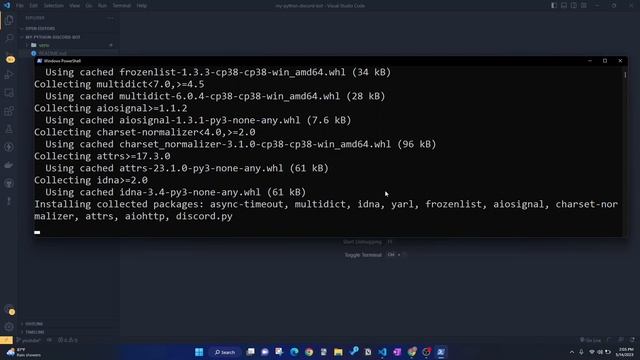640x360 pixels.
Task: Open the Windows Start menu
Action: tap(199, 352)
